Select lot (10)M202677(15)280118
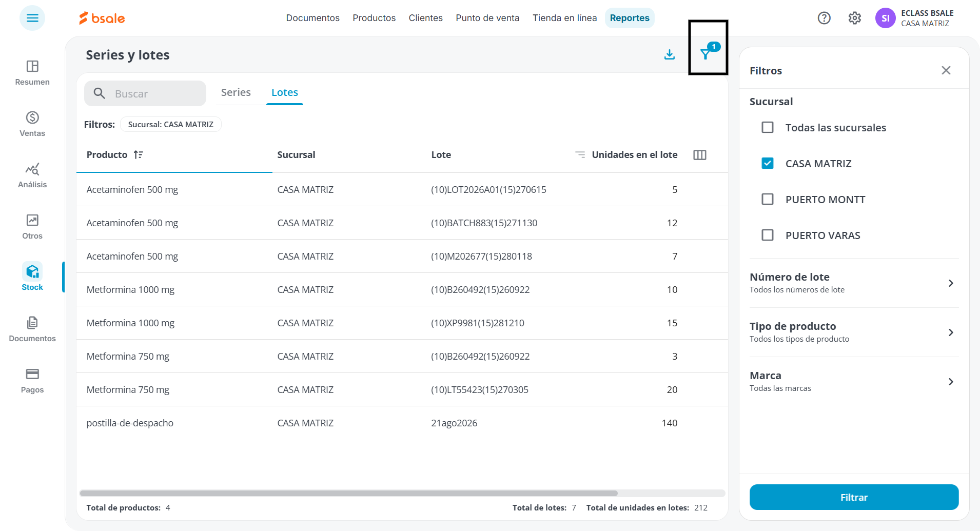Screen dimensions: 980x531 pos(481,257)
